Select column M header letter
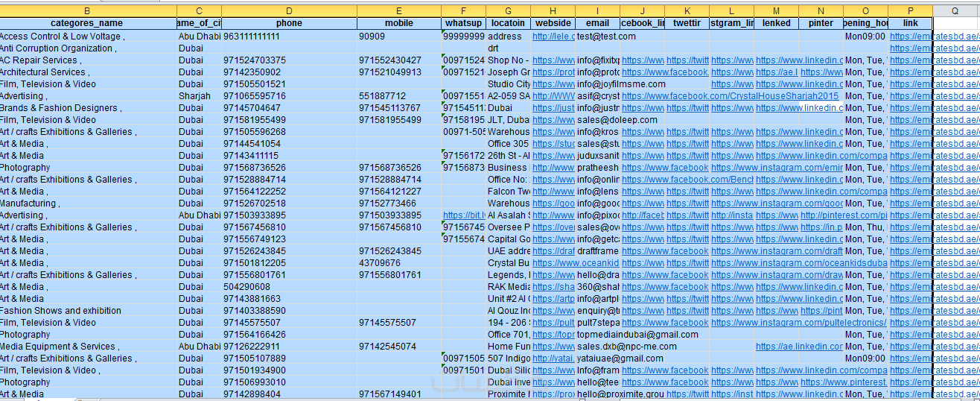 (776, 11)
